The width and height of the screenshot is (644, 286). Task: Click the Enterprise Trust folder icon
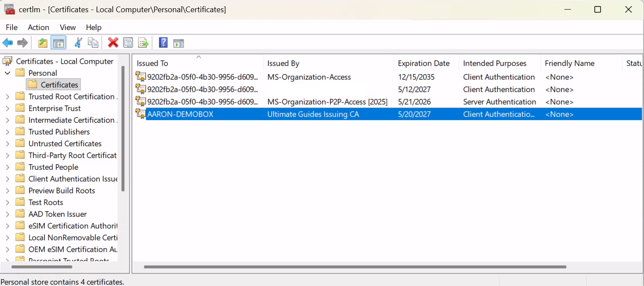pyautogui.click(x=20, y=108)
